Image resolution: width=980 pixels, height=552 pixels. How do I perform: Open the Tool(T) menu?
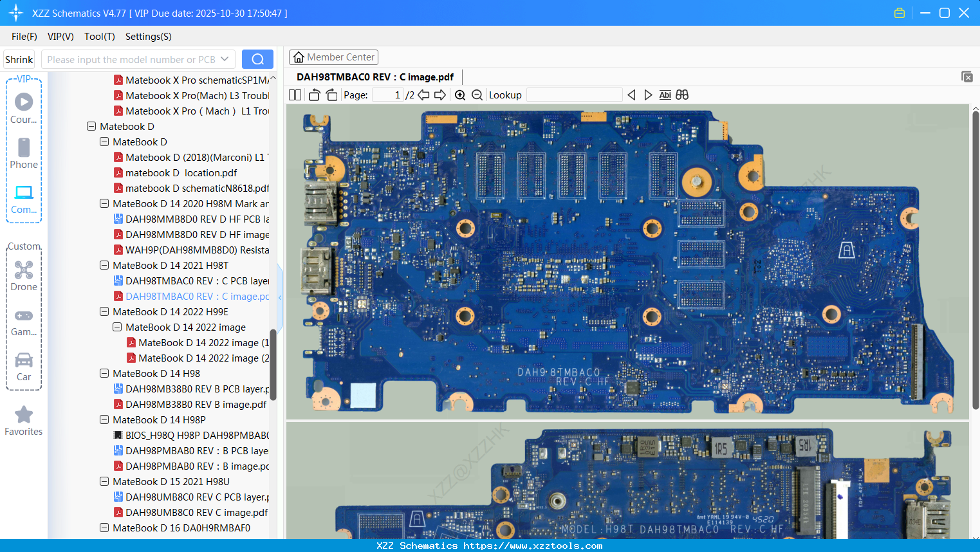click(x=100, y=37)
